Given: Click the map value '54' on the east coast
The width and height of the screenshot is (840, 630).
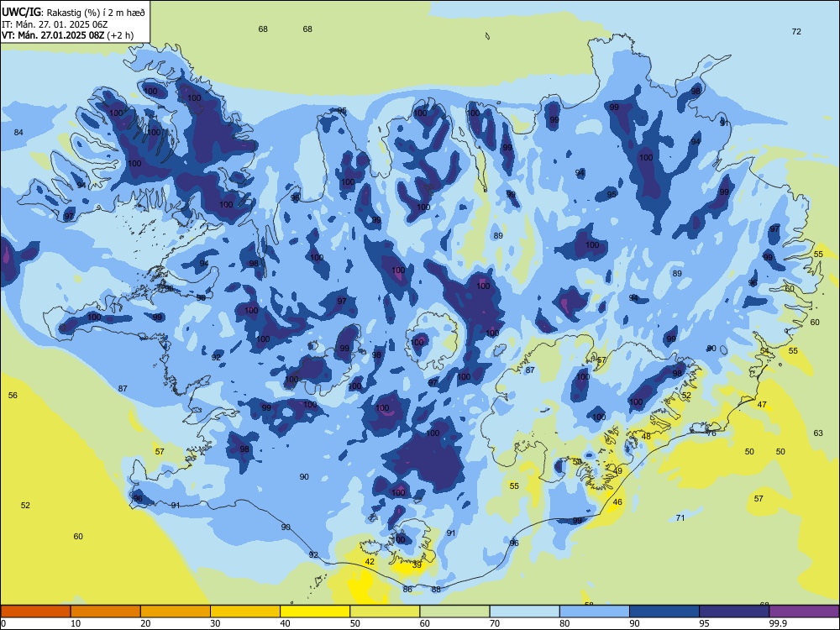Looking at the screenshot, I should (764, 351).
